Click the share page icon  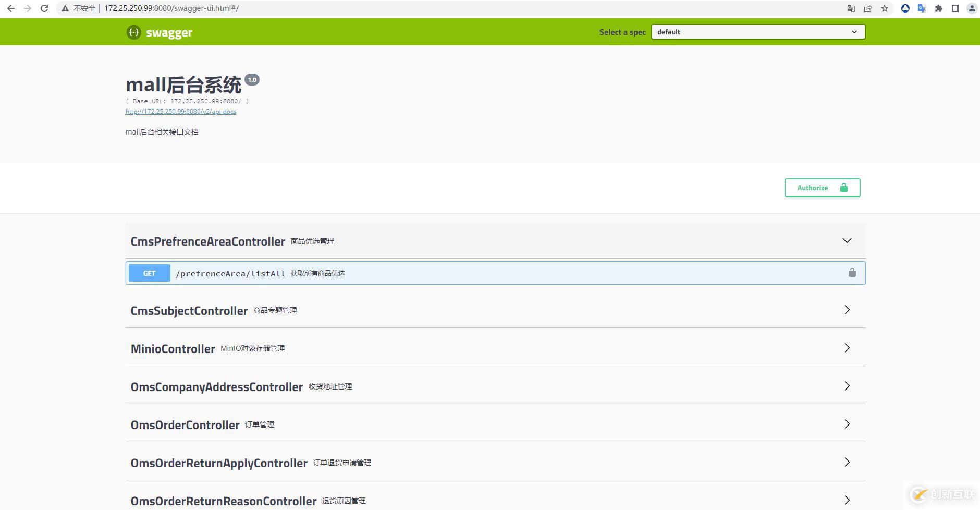coord(868,8)
